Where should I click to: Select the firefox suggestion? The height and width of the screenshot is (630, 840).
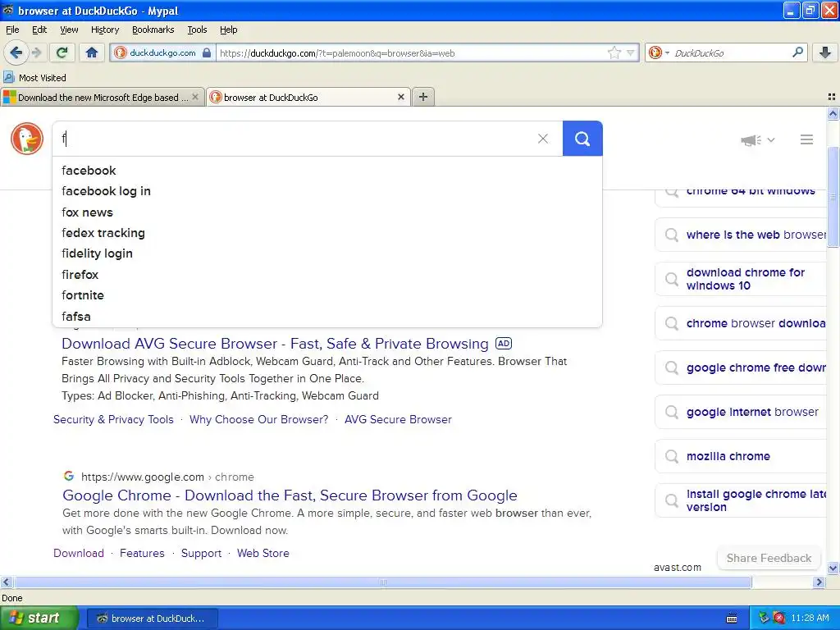327,274
